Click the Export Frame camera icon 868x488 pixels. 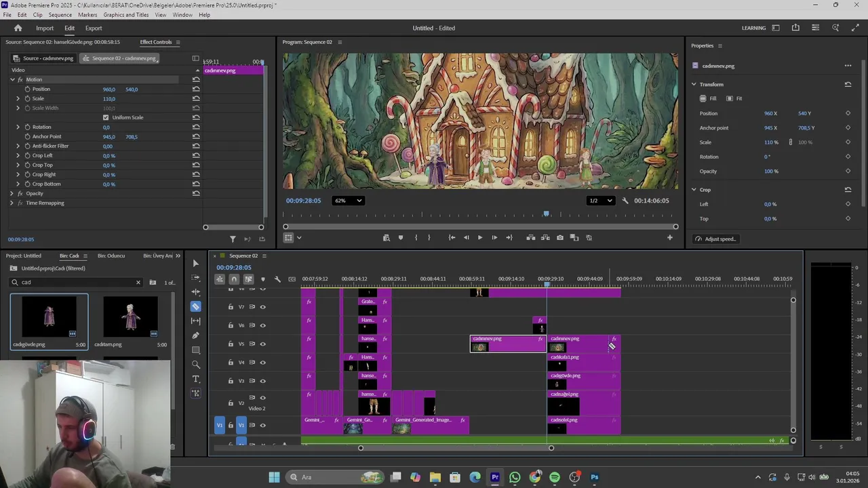pyautogui.click(x=559, y=238)
